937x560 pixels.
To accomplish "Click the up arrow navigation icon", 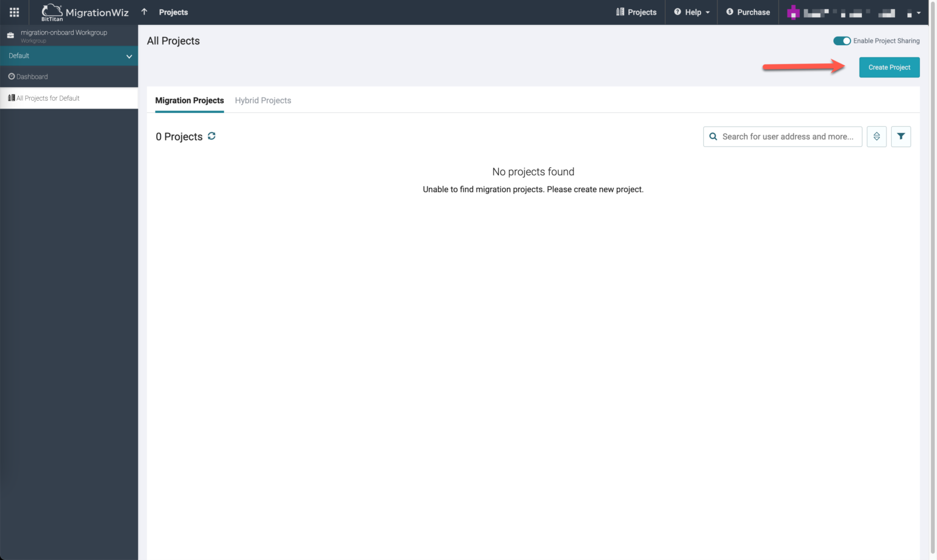I will [145, 12].
